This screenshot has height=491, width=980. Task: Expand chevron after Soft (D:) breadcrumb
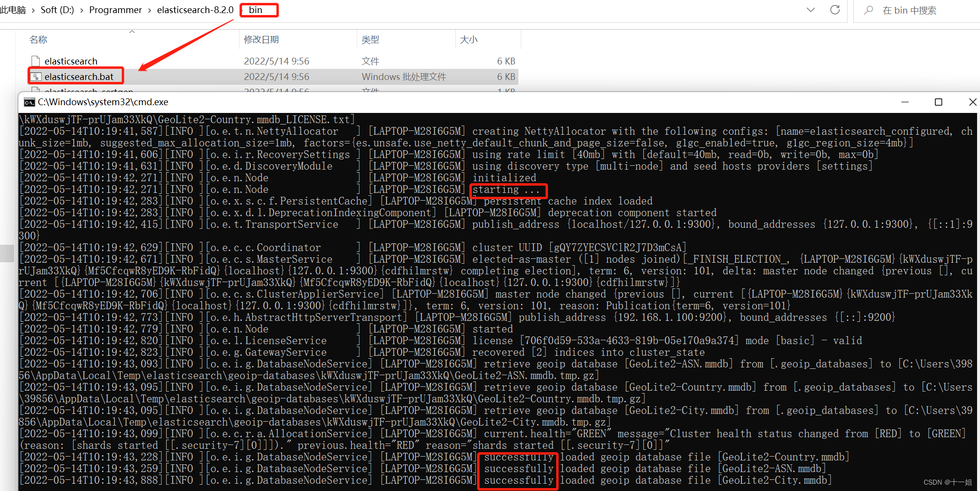(x=81, y=10)
